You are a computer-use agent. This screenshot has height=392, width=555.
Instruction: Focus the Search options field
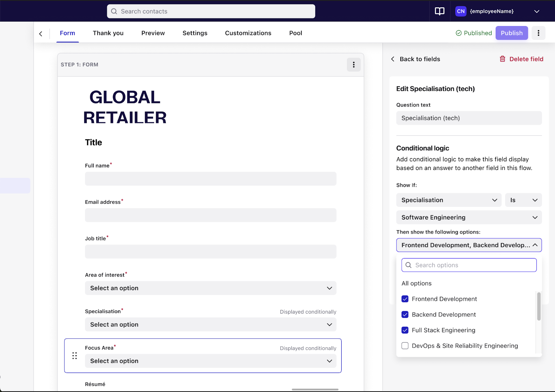pos(469,265)
